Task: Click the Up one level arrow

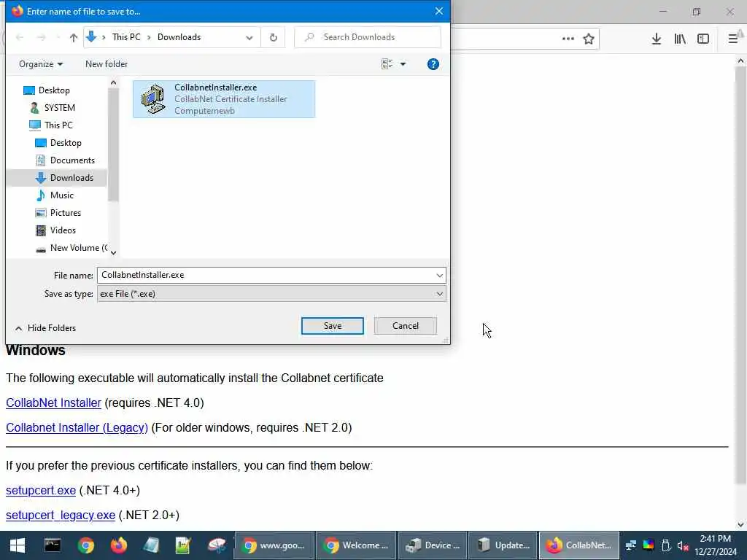Action: 74,38
